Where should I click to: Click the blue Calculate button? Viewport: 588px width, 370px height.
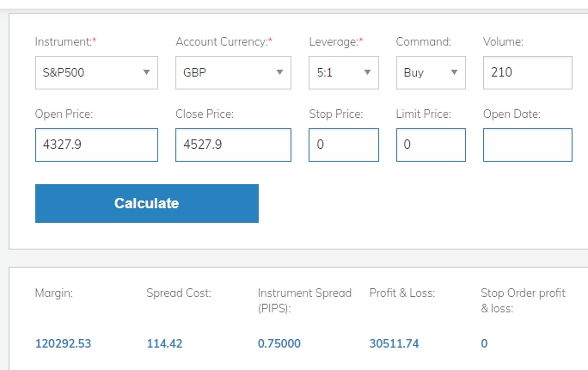click(x=147, y=203)
